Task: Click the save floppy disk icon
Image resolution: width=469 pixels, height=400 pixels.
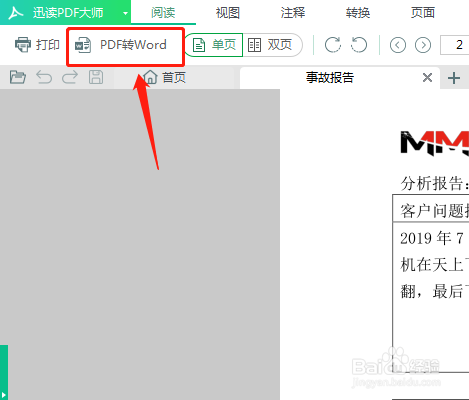Action: [96, 77]
